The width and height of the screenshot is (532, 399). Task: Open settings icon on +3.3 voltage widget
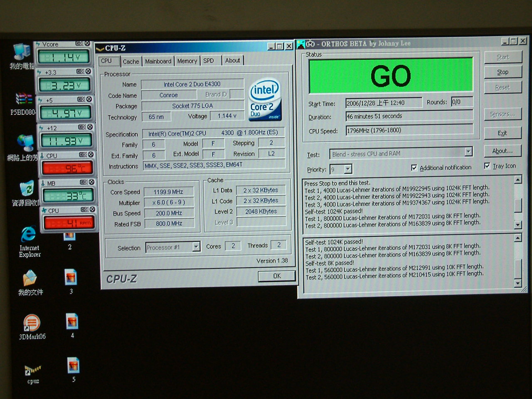(80, 71)
